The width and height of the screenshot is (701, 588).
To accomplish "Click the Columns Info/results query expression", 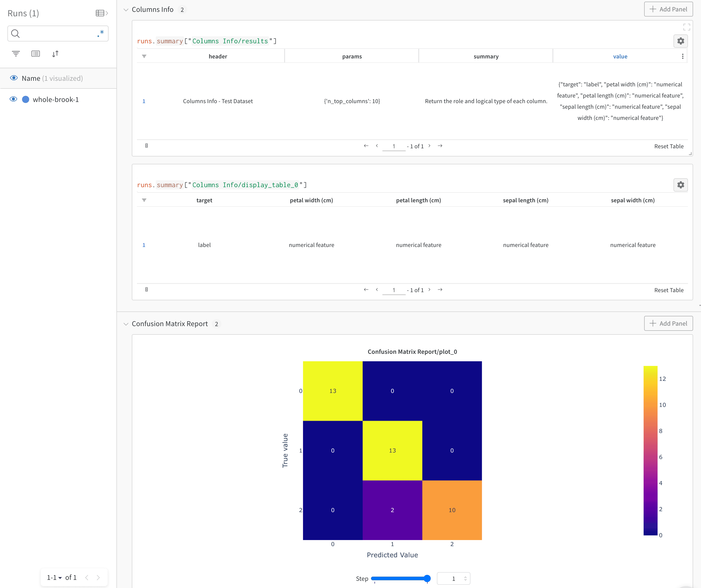I will point(207,41).
